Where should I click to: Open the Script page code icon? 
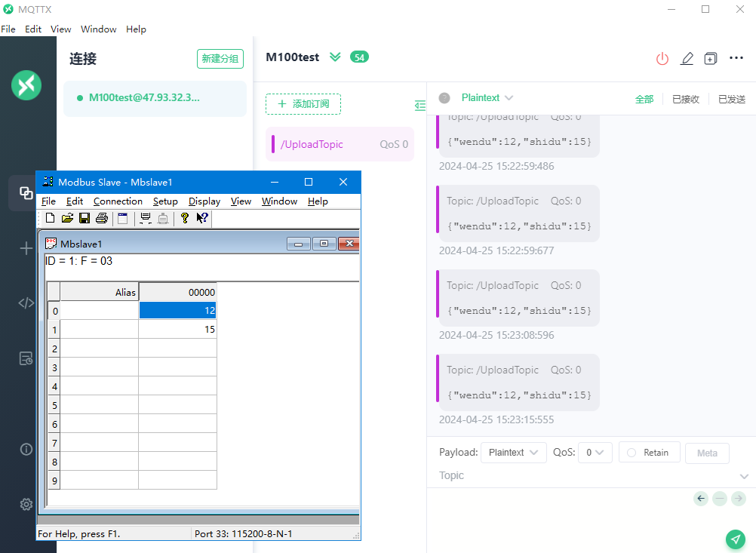tap(26, 303)
